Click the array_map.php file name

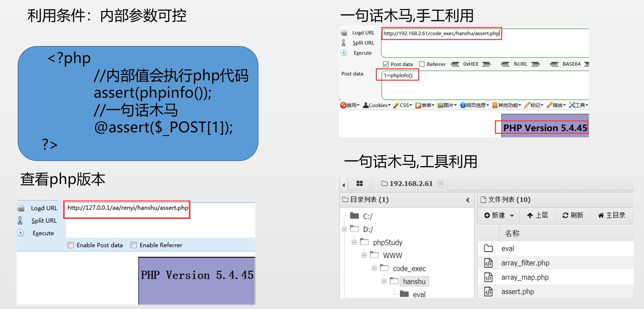pyautogui.click(x=525, y=277)
